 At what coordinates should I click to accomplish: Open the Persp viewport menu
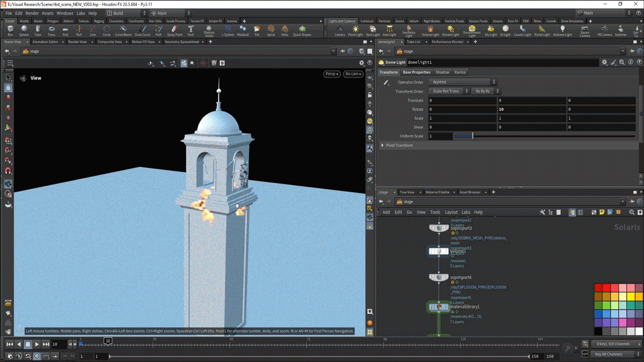332,74
